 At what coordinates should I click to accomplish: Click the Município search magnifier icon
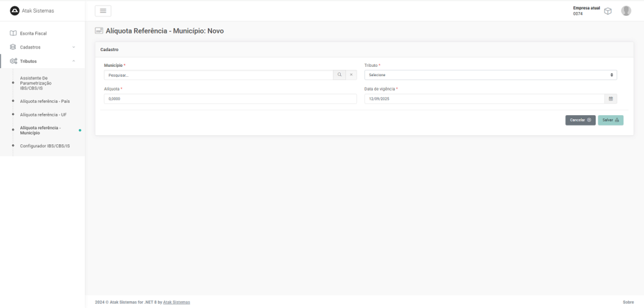(340, 75)
